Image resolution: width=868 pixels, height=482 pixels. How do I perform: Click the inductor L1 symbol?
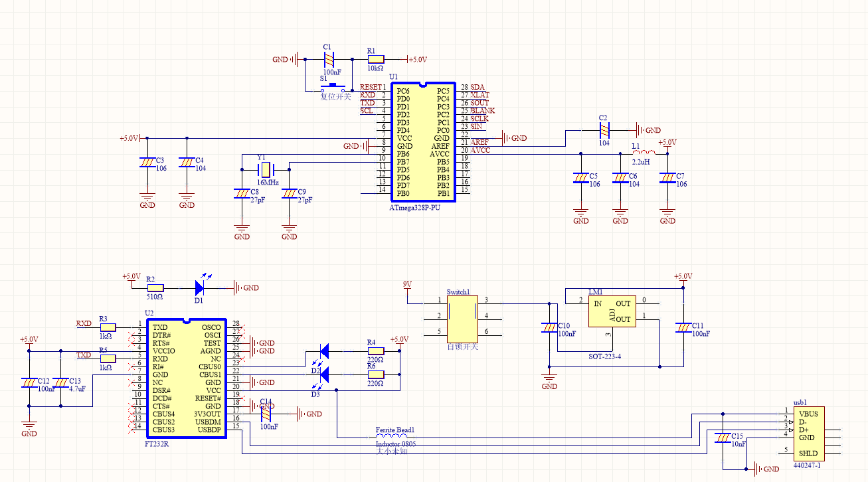(641, 153)
